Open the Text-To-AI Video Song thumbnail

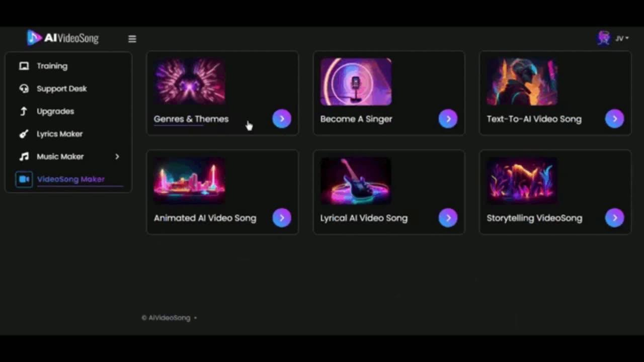pyautogui.click(x=522, y=81)
